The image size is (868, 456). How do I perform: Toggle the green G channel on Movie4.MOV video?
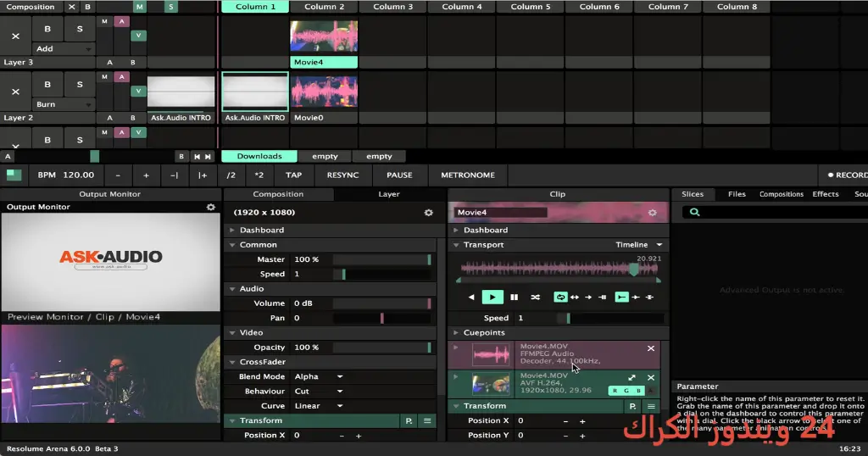[626, 391]
